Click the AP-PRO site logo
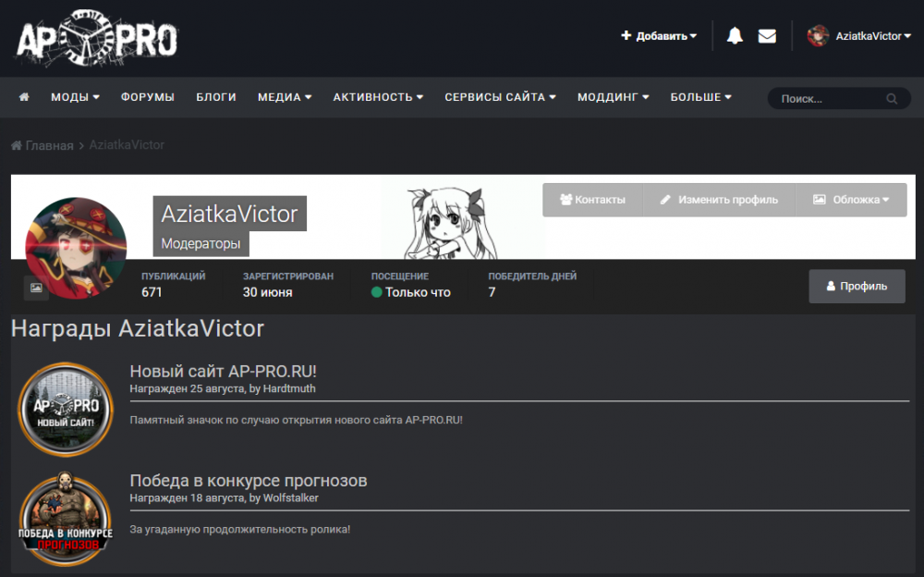The image size is (924, 577). pyautogui.click(x=95, y=38)
